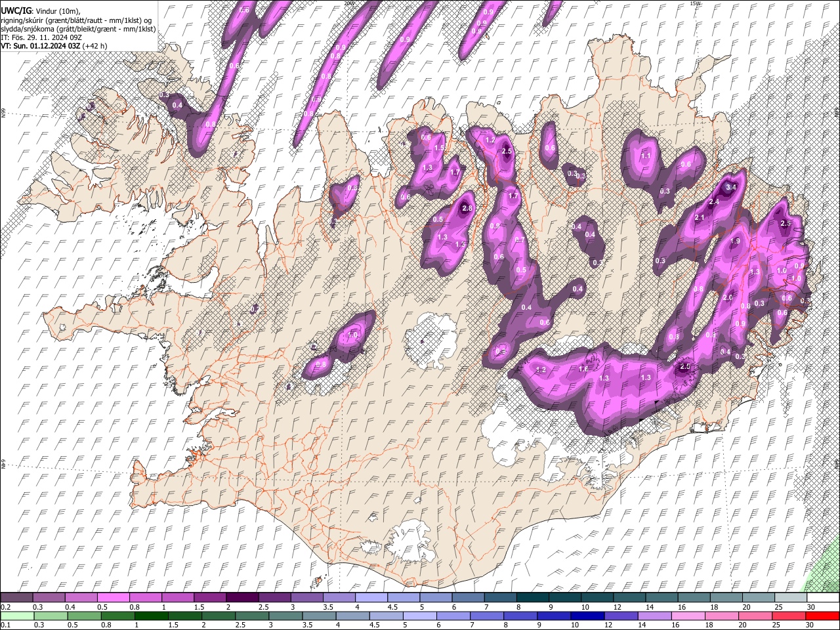Viewport: 840px width, 630px height.
Task: Click the '(+42 h)' forecast offset text
Action: click(x=95, y=46)
